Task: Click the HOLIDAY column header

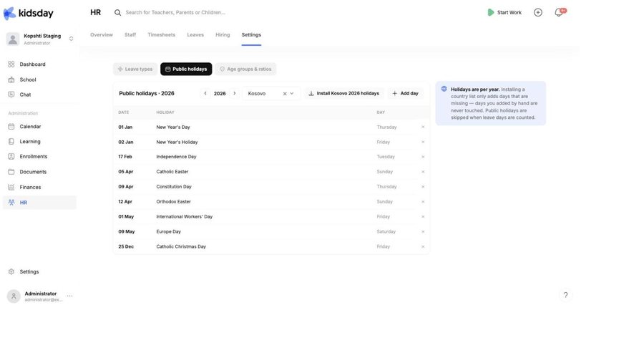Action: tap(165, 112)
